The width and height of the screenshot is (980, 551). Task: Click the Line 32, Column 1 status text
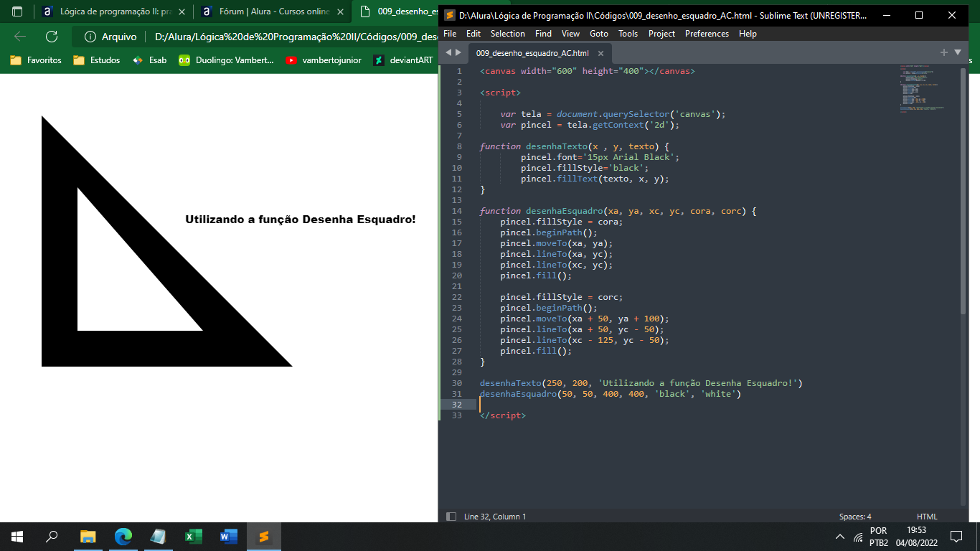[x=495, y=517]
